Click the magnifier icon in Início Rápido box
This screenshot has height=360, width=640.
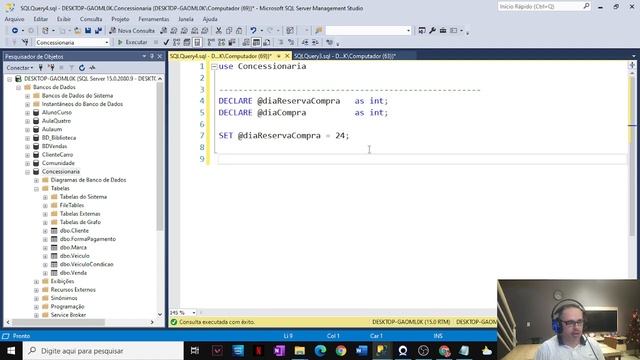[586, 6]
